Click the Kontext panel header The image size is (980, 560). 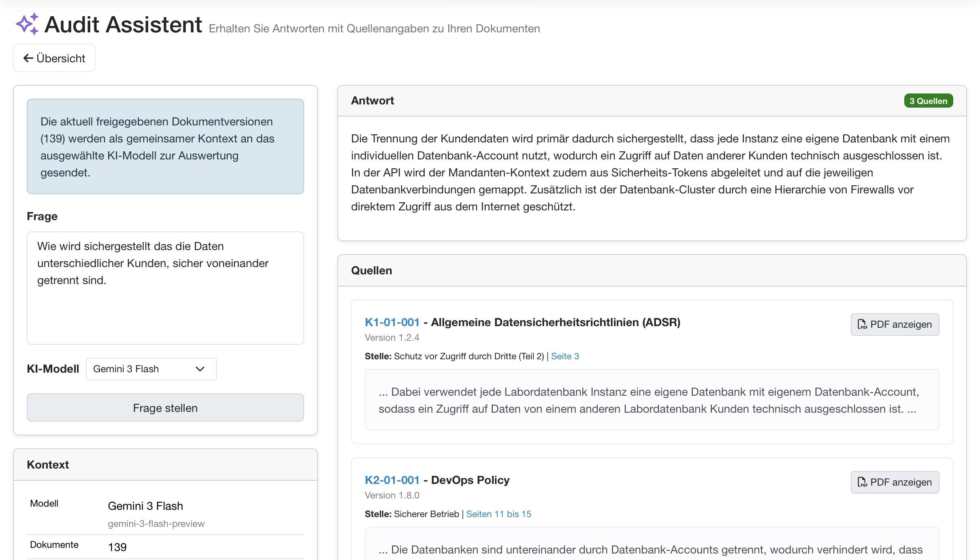165,465
